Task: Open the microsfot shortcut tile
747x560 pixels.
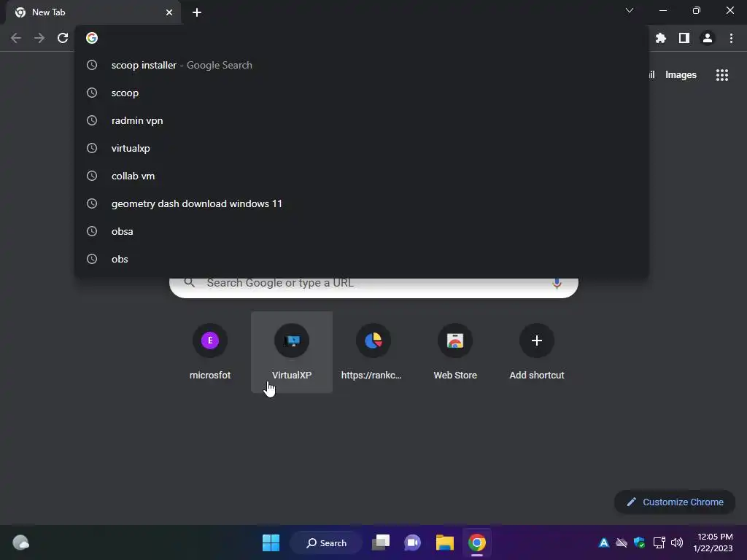Action: tap(210, 352)
